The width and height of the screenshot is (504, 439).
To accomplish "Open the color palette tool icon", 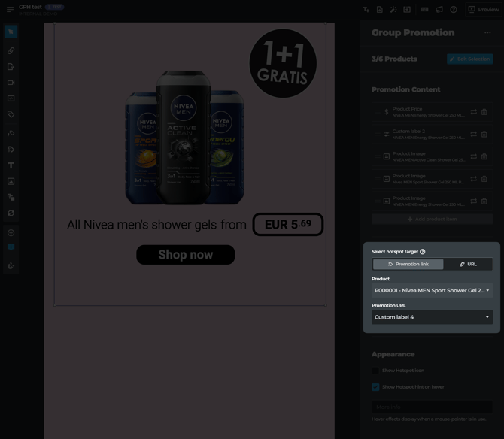I will point(11,266).
